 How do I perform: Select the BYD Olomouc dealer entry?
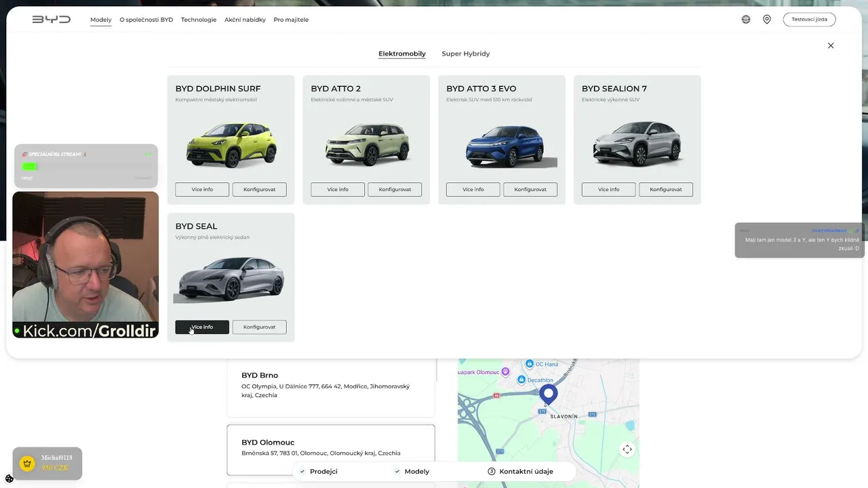(x=331, y=450)
